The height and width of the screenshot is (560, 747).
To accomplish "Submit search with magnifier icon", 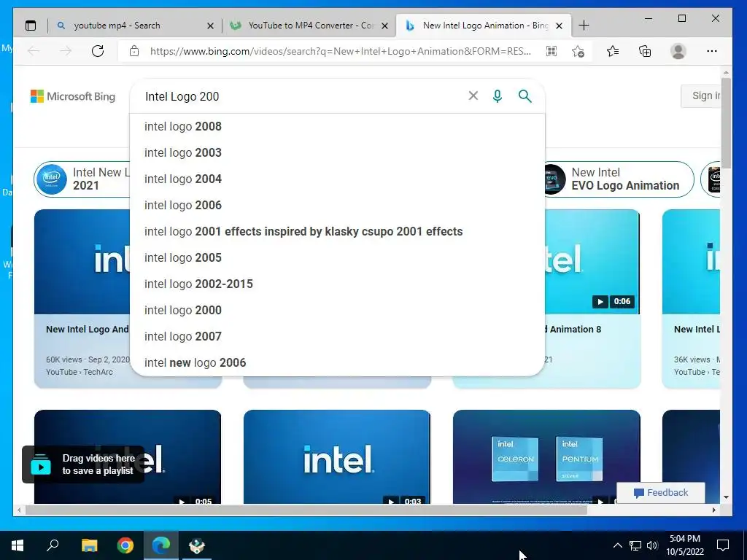I will (x=525, y=96).
